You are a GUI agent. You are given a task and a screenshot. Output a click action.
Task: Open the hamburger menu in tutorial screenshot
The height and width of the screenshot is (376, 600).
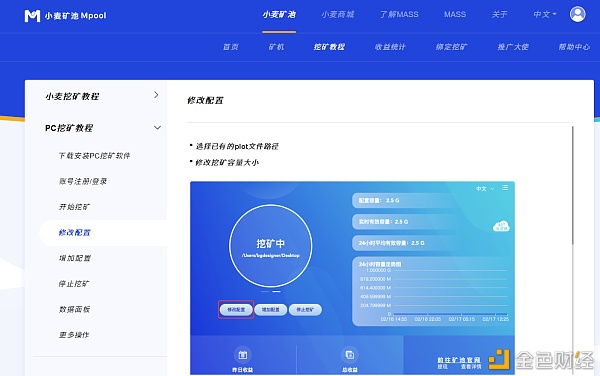(x=505, y=188)
